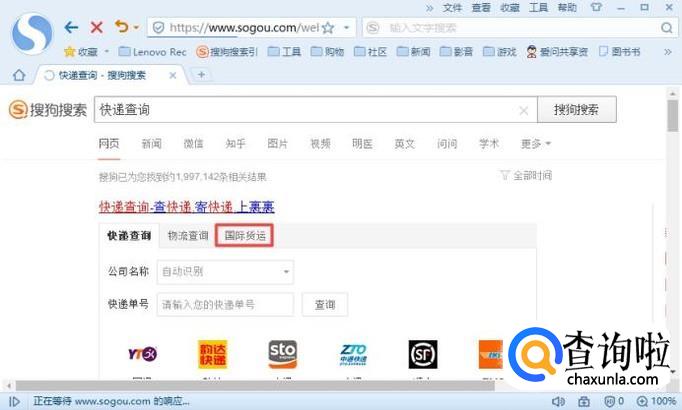Click the 收藏 star favorites button
This screenshot has width=682, height=410.
81,52
